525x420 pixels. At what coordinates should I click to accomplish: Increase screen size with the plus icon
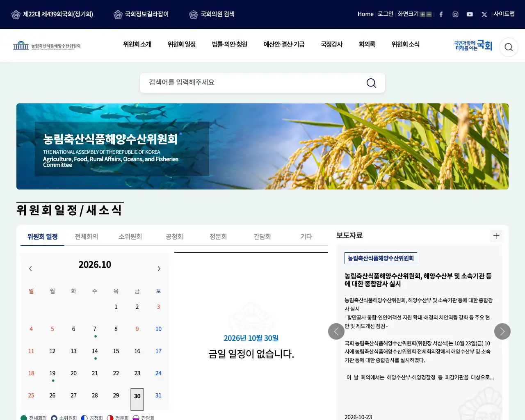tap(422, 14)
